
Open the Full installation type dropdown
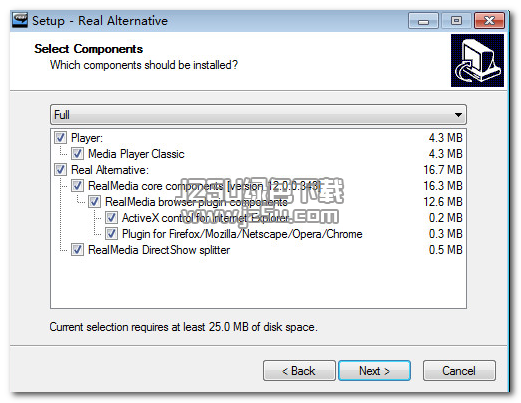(x=258, y=115)
